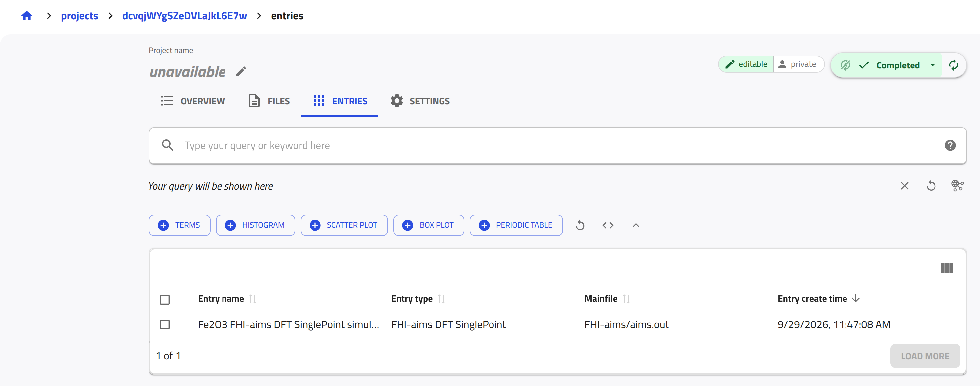The height and width of the screenshot is (386, 980).
Task: Reset dashboard widgets icon next to Periodic Table
Action: pyautogui.click(x=580, y=225)
